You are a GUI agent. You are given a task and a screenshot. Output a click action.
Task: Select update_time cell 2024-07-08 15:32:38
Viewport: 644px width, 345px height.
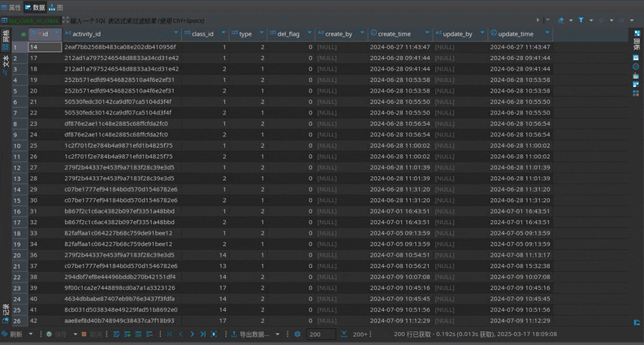click(521, 265)
